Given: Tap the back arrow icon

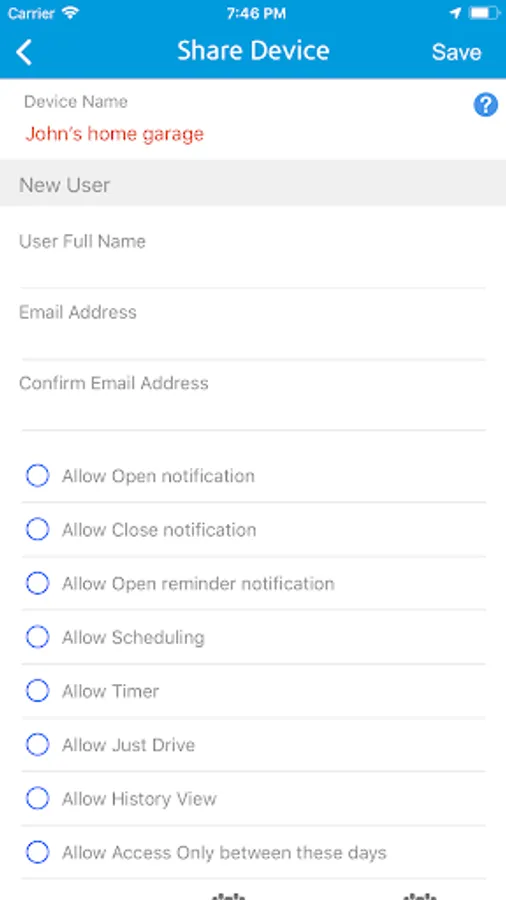Looking at the screenshot, I should click(x=24, y=52).
